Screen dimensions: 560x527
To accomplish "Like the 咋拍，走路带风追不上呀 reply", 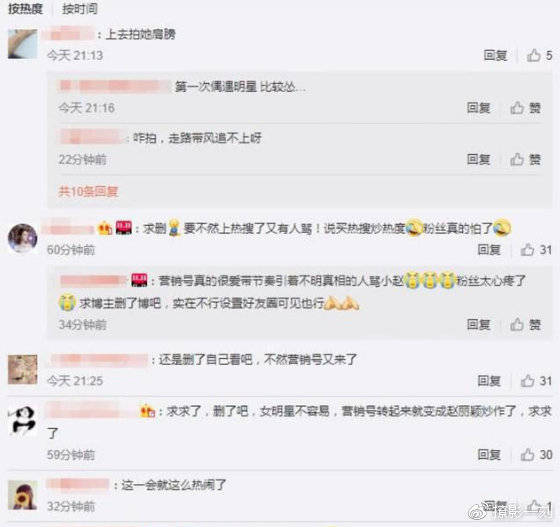I will point(525,159).
